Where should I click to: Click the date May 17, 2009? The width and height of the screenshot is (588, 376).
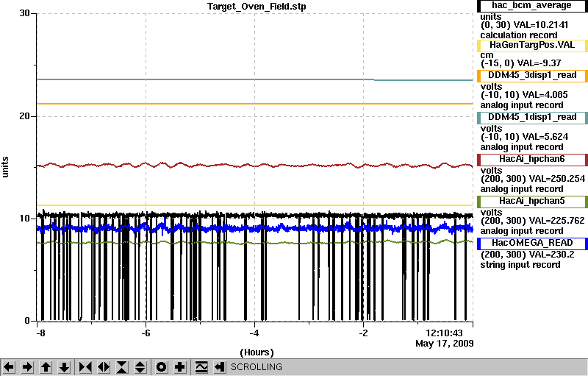(445, 344)
